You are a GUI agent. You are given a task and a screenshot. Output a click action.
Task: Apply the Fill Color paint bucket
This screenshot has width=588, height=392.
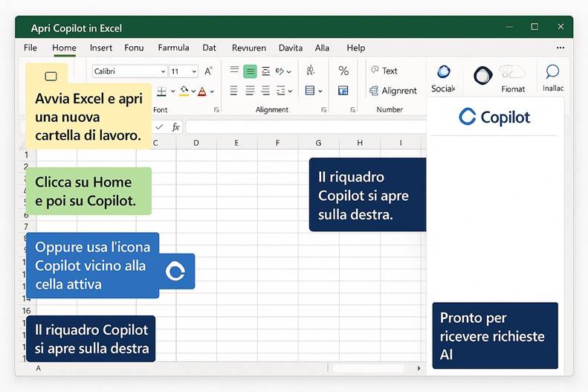184,91
